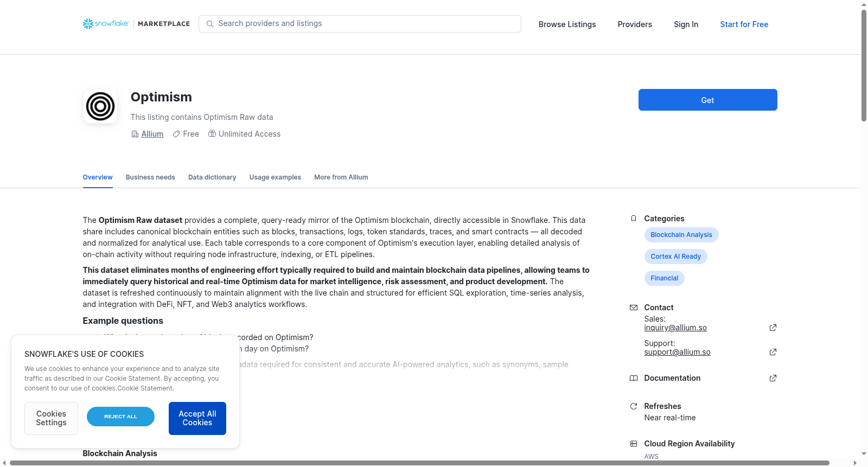Select the Cortex AI Ready category tag
Image resolution: width=868 pixels, height=467 pixels.
point(676,257)
